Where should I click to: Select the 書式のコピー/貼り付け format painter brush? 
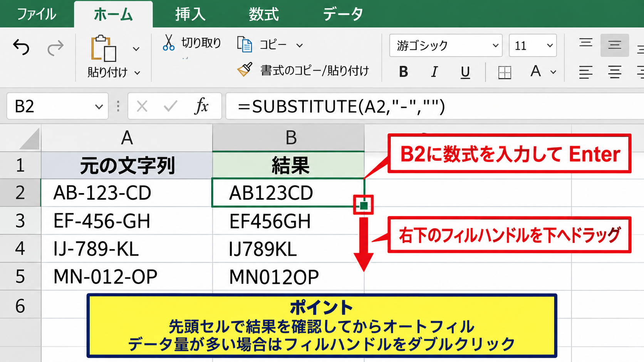[245, 70]
